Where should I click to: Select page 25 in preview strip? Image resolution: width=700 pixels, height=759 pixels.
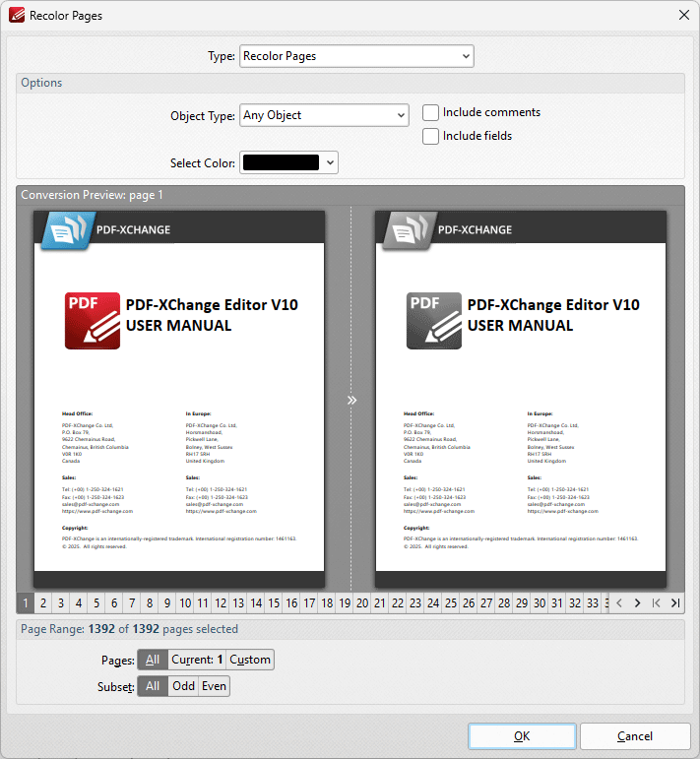point(451,602)
